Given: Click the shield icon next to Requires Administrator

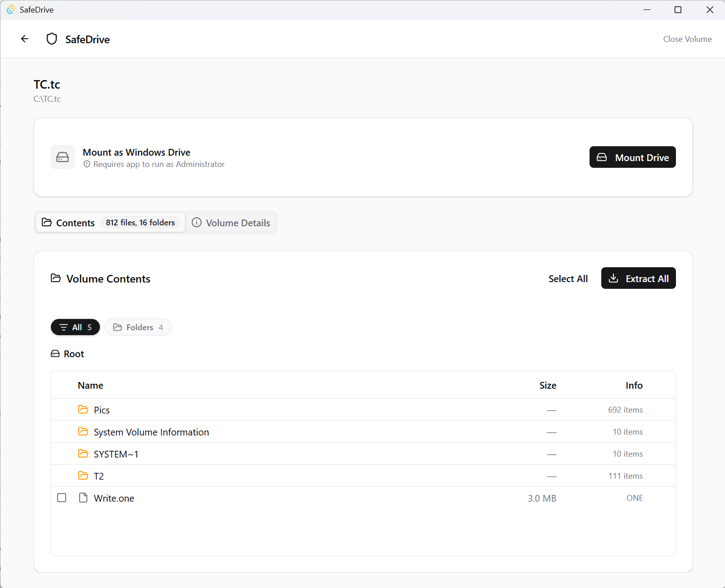Looking at the screenshot, I should [x=87, y=164].
